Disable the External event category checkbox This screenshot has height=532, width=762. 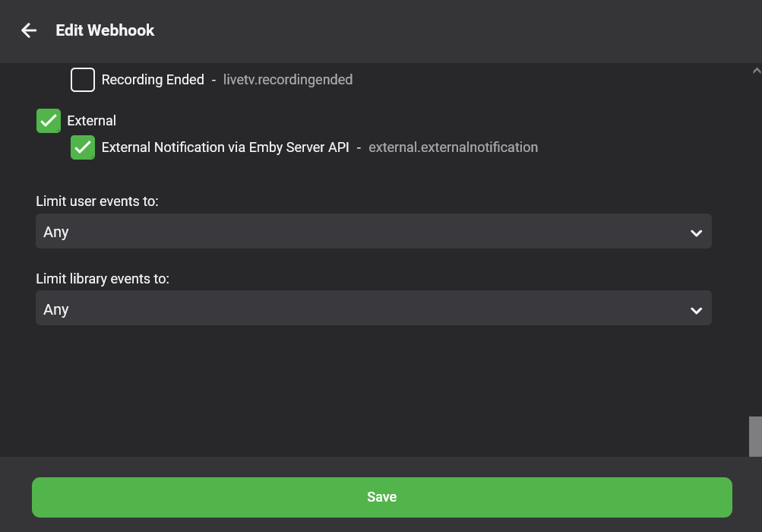(x=48, y=120)
